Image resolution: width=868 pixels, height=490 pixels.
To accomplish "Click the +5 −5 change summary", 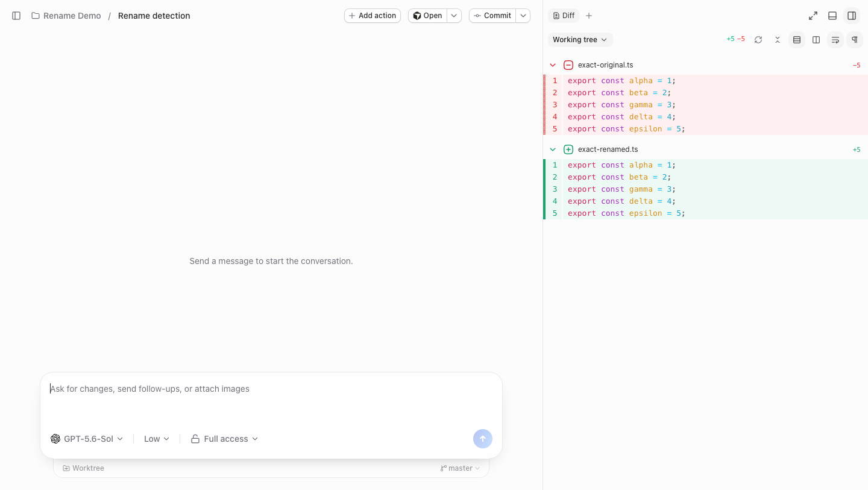I will click(735, 39).
